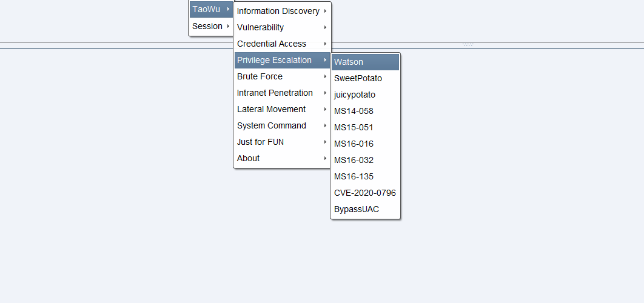Expand Credential Access submenu
644x303 pixels.
point(282,44)
